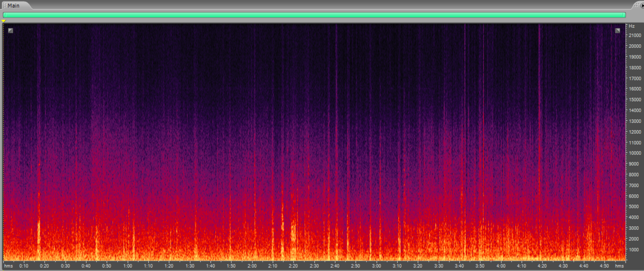The width and height of the screenshot is (644, 271).
Task: Click the 2:20 mark on the time ruler
Action: [294, 266]
